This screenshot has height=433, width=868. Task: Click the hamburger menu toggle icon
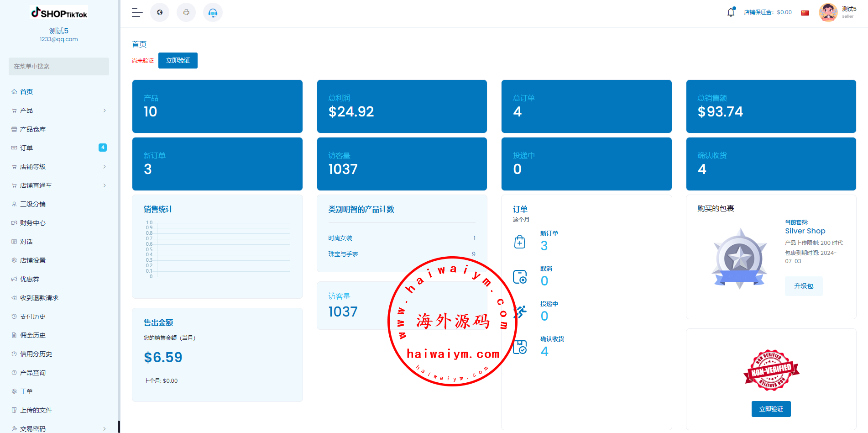137,13
